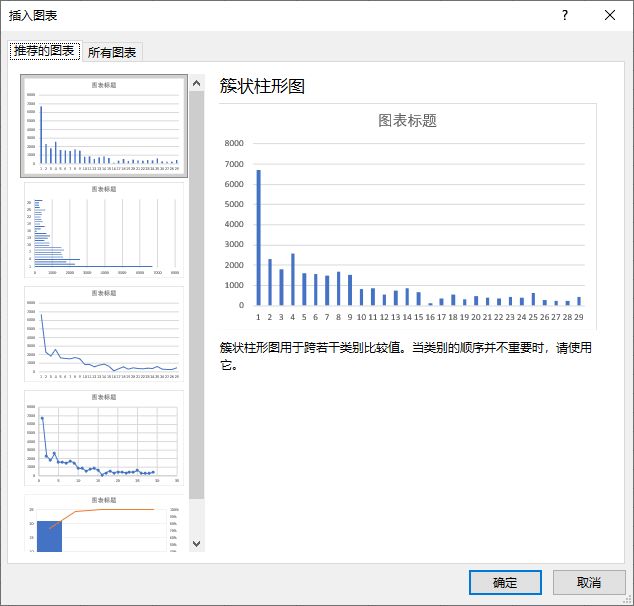Choose the partially visible combo chart thumbnail

[x=104, y=523]
